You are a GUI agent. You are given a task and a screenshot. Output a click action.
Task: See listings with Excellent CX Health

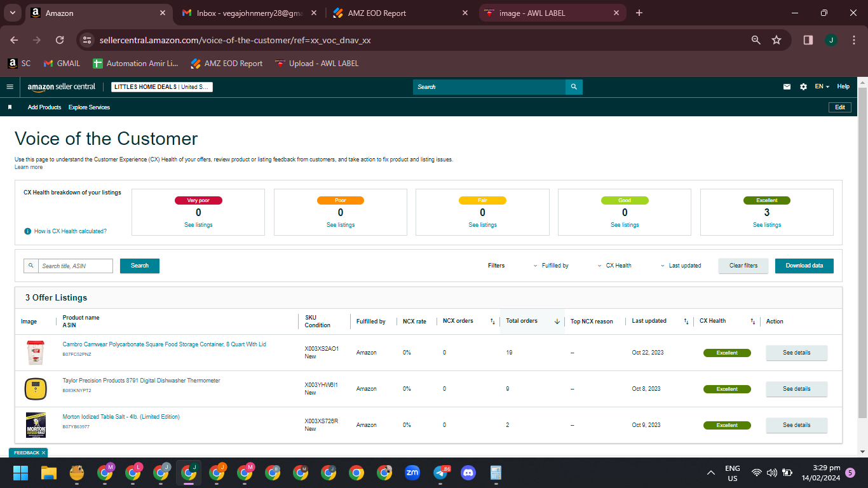click(767, 225)
